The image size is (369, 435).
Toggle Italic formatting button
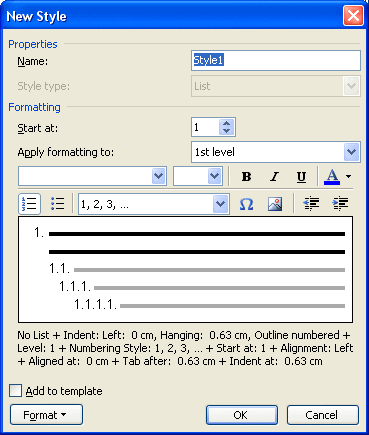[x=274, y=176]
